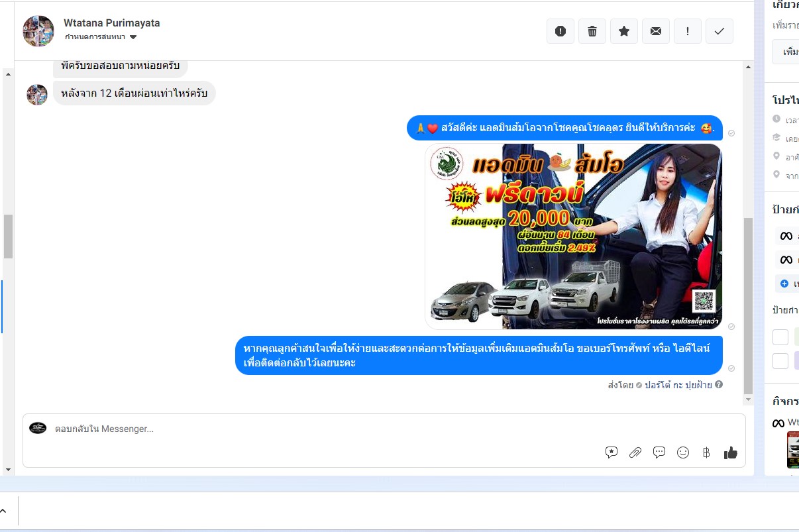Open the speech bubble icon beside the paperclip
The height and width of the screenshot is (532, 799).
coord(659,452)
